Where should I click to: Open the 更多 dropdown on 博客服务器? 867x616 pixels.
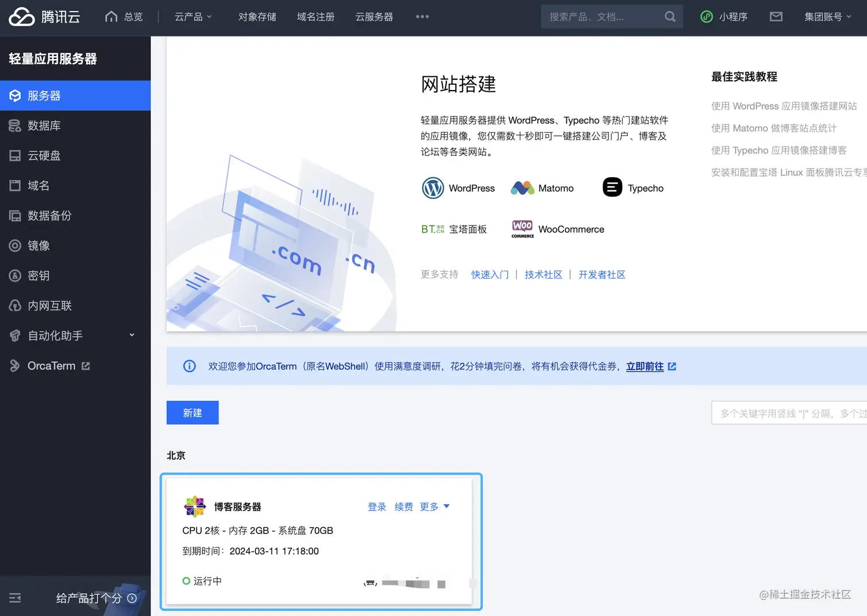click(435, 506)
